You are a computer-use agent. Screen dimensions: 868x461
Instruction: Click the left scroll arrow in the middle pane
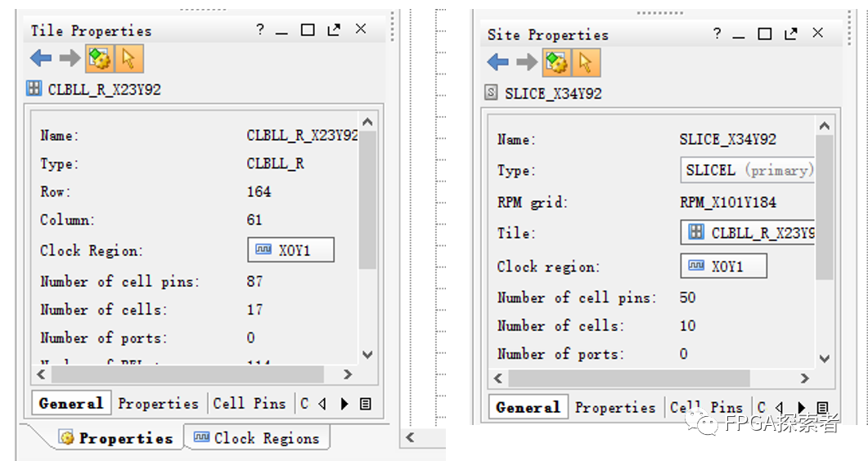[410, 437]
